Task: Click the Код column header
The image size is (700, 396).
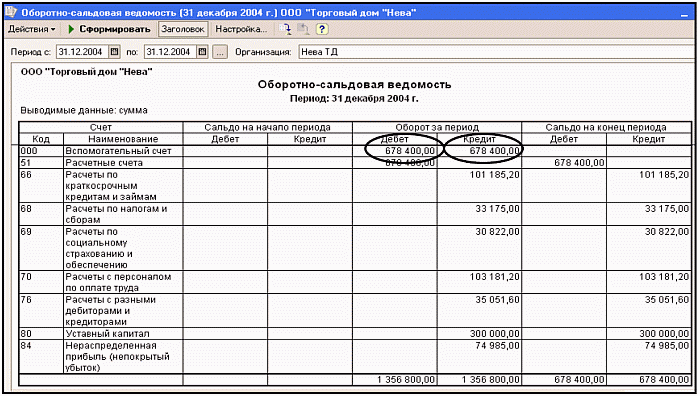Action: [41, 139]
